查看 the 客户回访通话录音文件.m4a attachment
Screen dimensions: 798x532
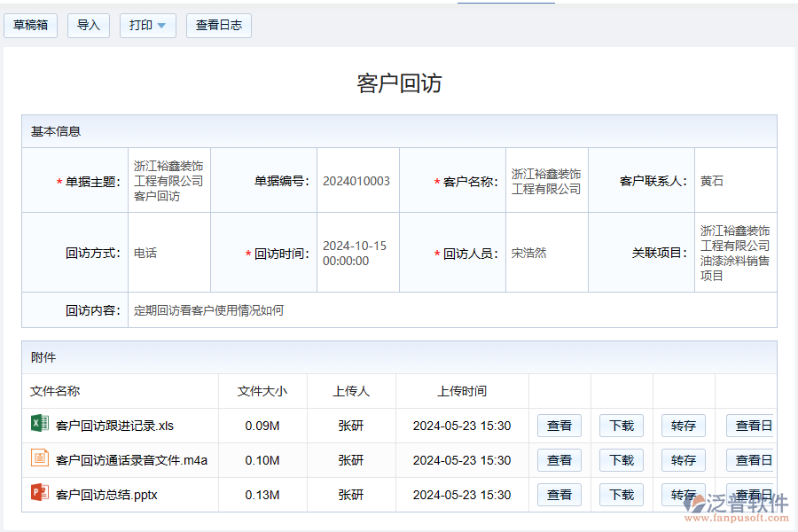[x=559, y=460]
